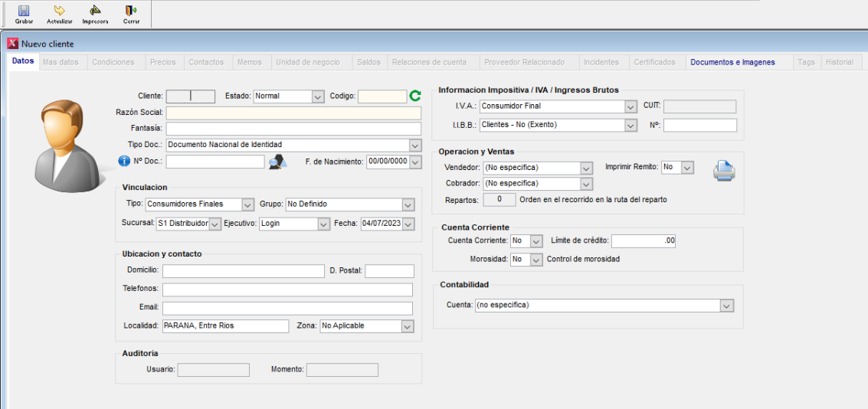Click the Email text field
Image resolution: width=868 pixels, height=409 pixels.
click(287, 308)
